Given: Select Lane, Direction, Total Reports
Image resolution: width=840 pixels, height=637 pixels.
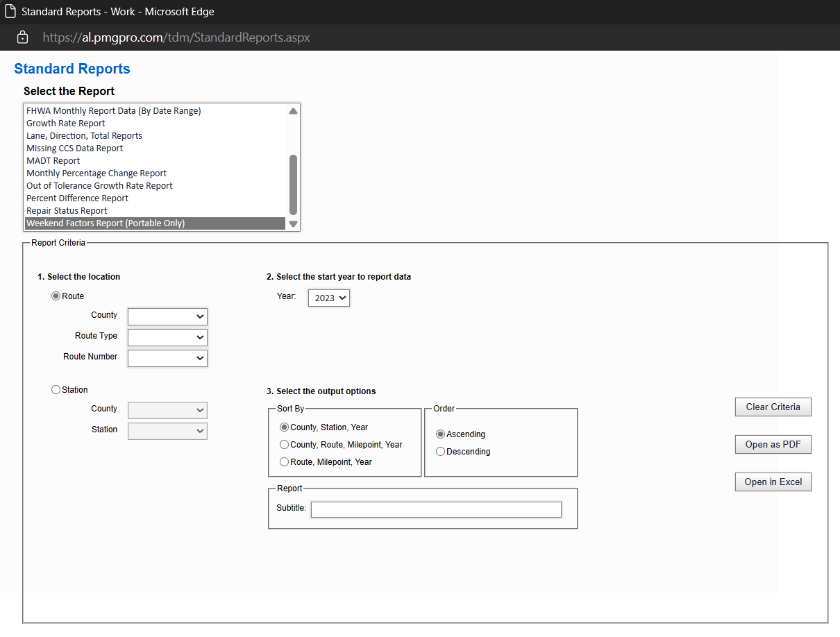Looking at the screenshot, I should (x=155, y=136).
